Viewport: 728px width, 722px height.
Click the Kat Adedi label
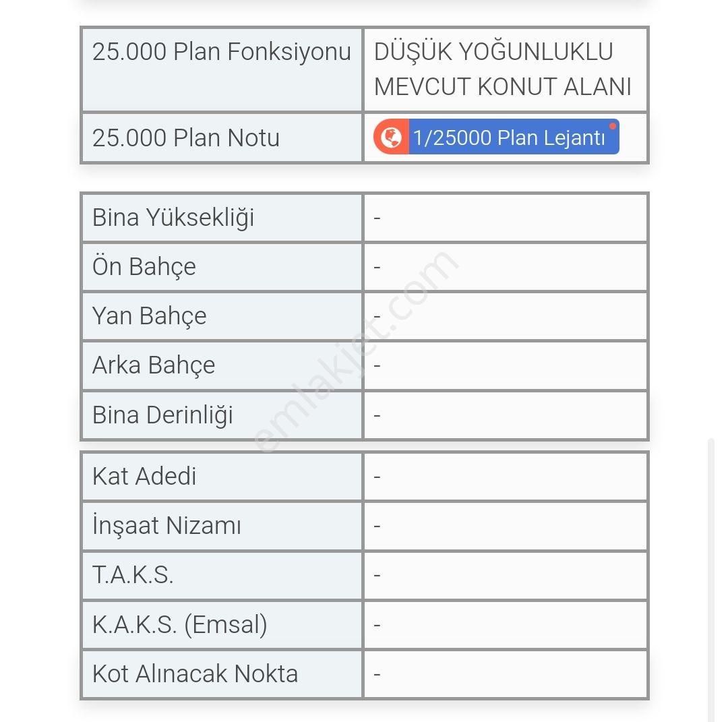click(144, 477)
